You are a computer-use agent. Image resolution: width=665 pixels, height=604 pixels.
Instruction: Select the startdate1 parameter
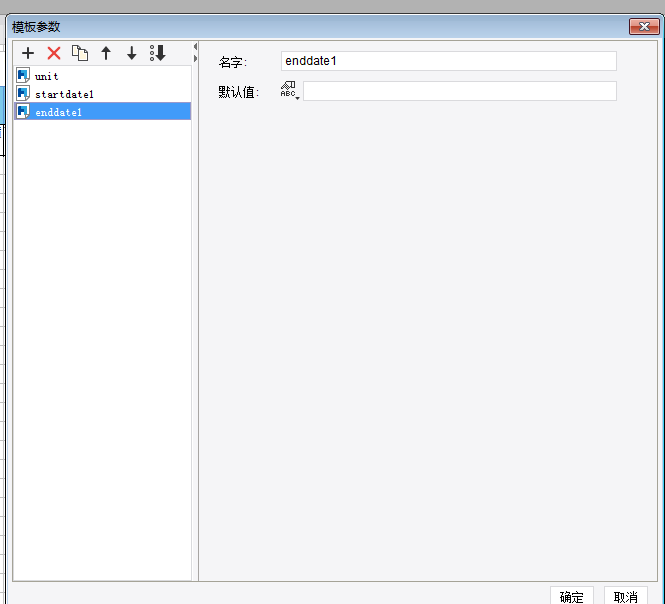click(102, 93)
